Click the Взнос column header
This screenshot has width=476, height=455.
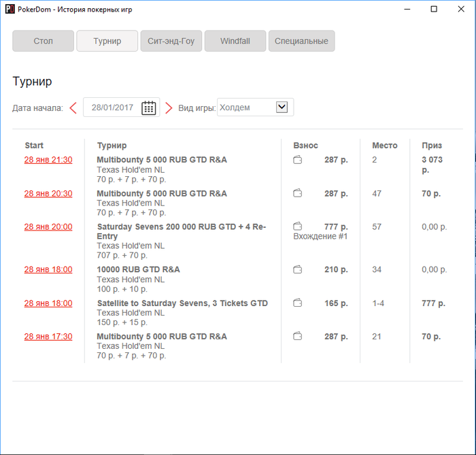[305, 146]
